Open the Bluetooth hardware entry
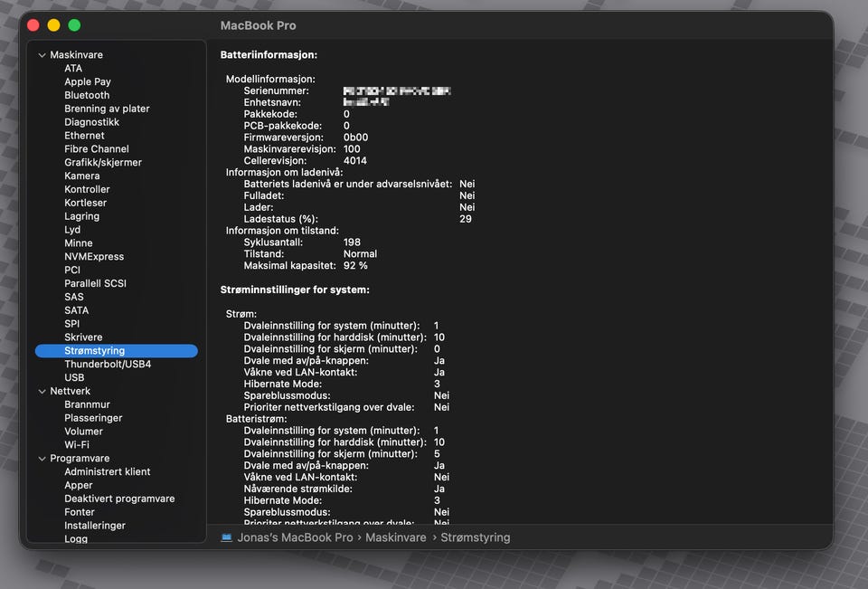The width and height of the screenshot is (868, 589). coord(87,95)
